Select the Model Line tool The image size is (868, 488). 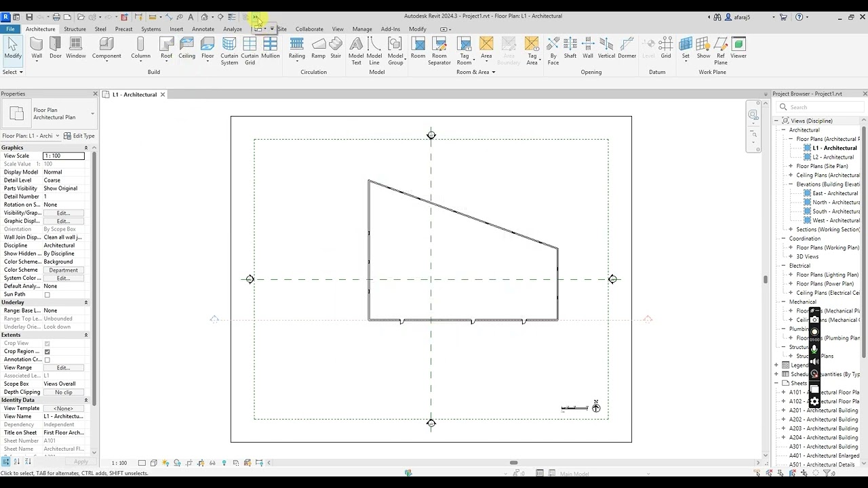tap(374, 51)
